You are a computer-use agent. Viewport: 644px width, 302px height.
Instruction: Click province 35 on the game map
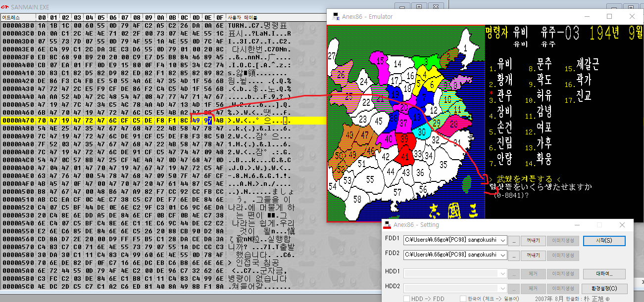pos(443,165)
